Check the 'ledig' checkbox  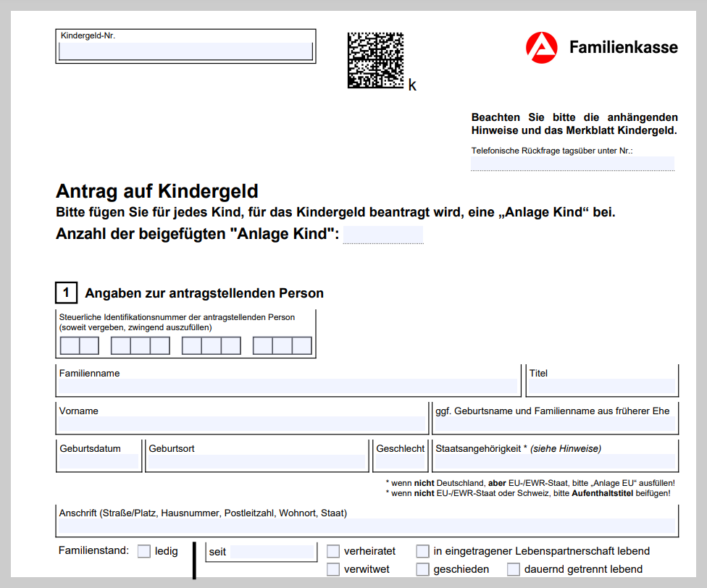pyautogui.click(x=144, y=551)
